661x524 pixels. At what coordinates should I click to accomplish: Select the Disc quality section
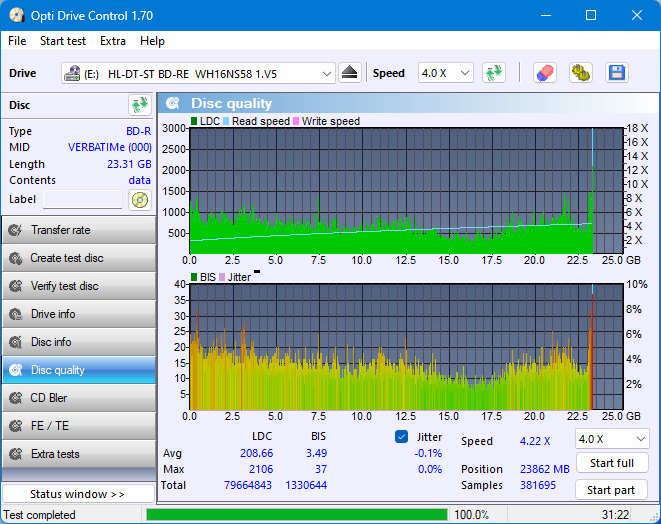[x=79, y=370]
